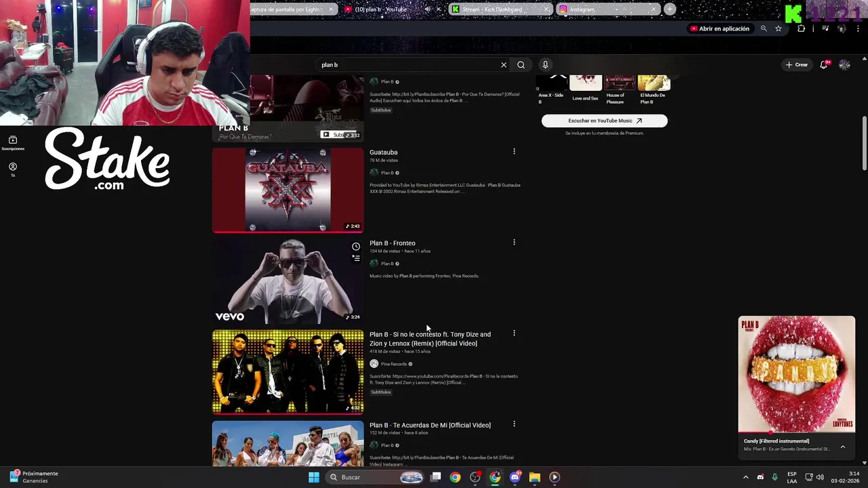
Task: Click the Subtítulos badge under Si no le contesto
Action: click(381, 392)
